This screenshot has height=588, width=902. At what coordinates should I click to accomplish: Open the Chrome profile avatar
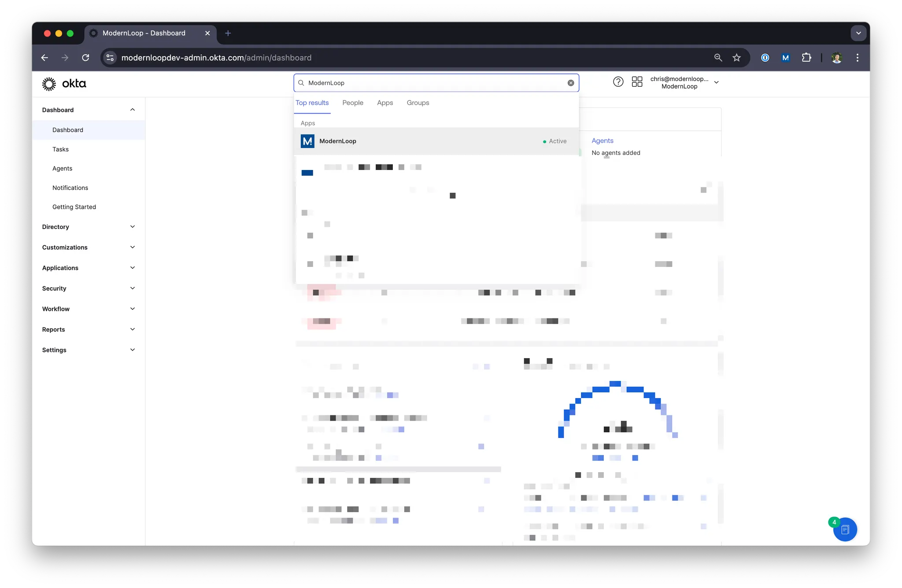coord(837,58)
